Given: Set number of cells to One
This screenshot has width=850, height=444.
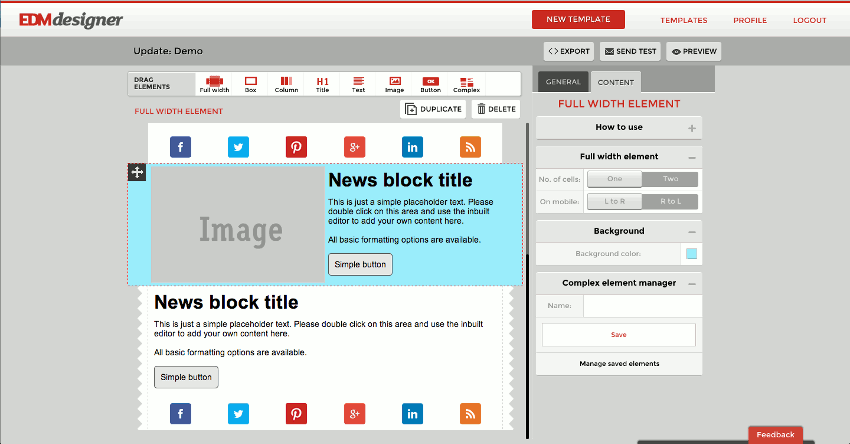Looking at the screenshot, I should pos(615,179).
